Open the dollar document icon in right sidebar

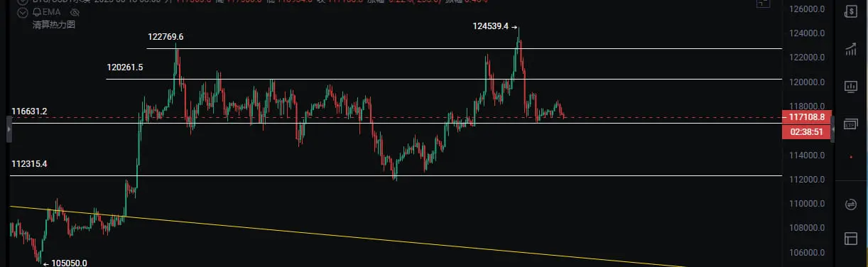point(850,11)
